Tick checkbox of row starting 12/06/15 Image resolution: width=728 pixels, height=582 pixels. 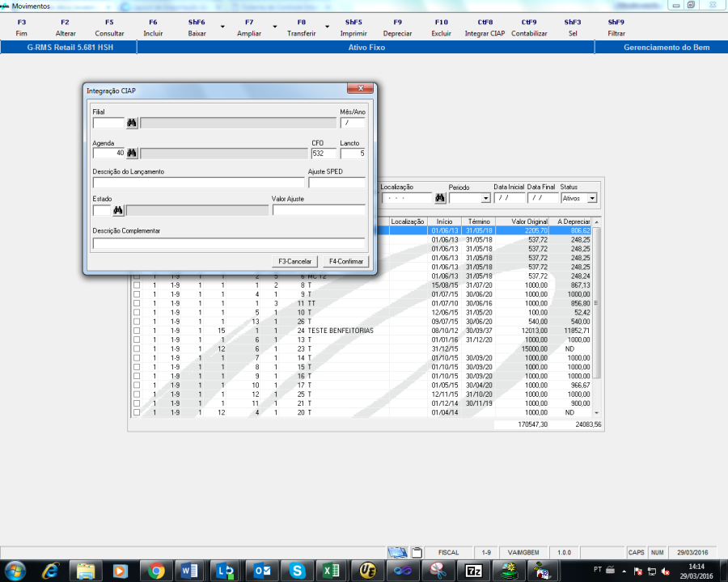click(x=137, y=312)
